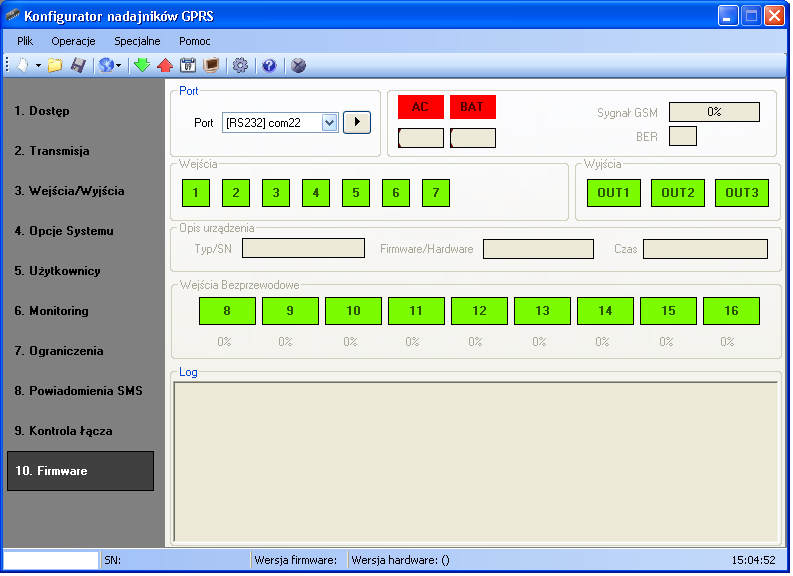This screenshot has height=576, width=793.
Task: Click the calendar set time icon
Action: point(188,66)
